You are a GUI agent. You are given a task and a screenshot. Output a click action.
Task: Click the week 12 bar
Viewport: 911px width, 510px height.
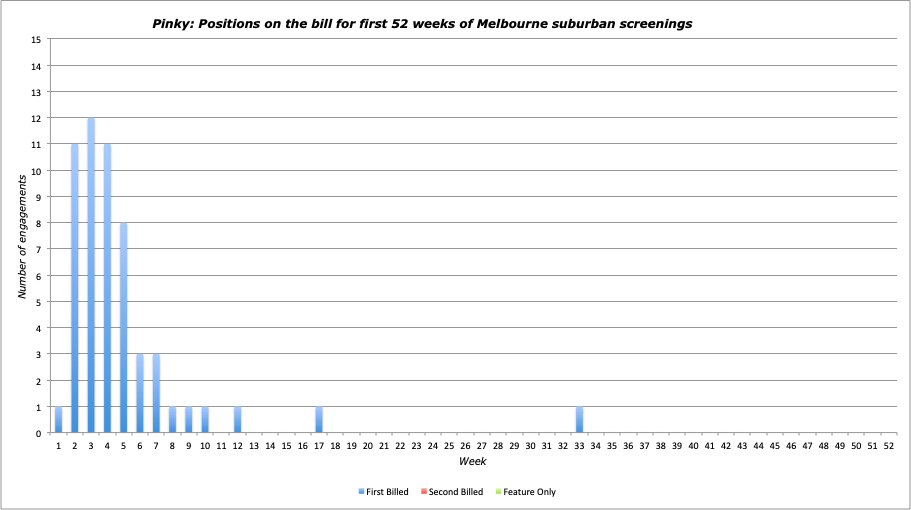[x=237, y=420]
